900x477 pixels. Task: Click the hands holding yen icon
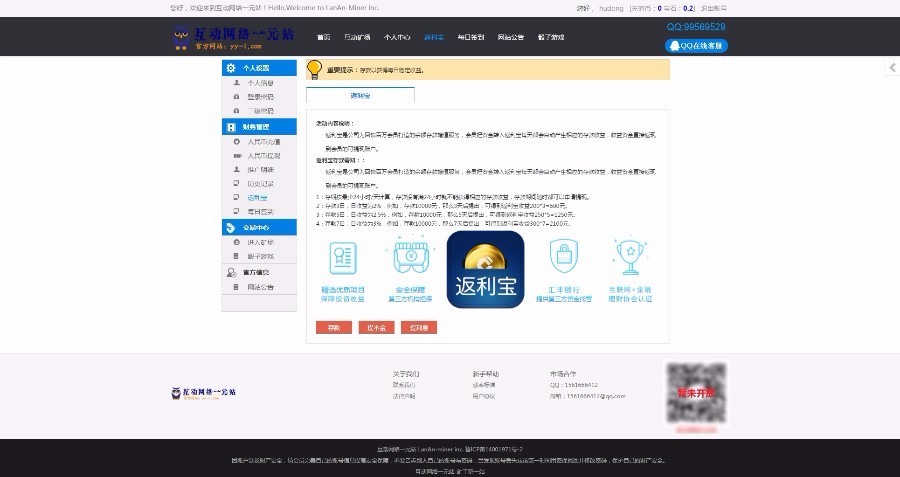(x=411, y=257)
